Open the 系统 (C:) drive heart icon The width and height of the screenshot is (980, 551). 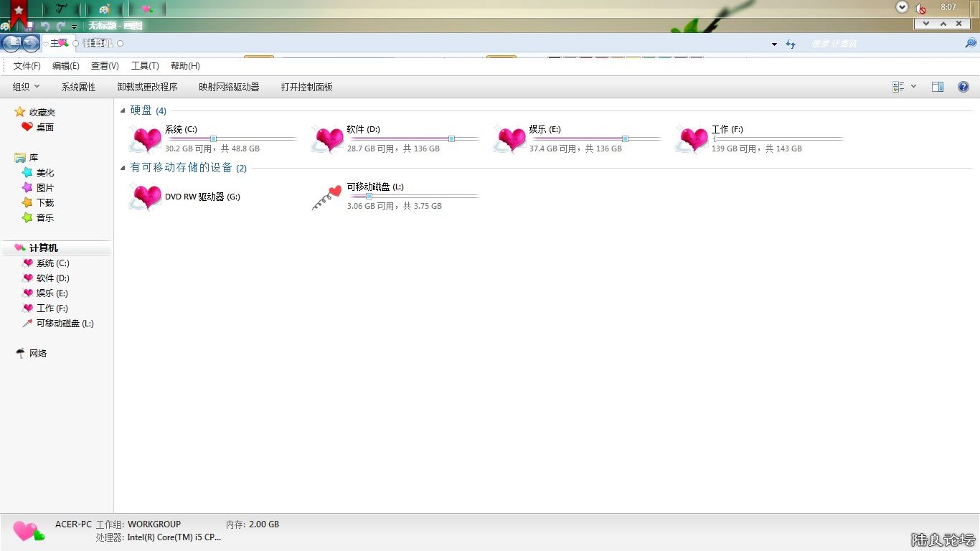tap(146, 139)
